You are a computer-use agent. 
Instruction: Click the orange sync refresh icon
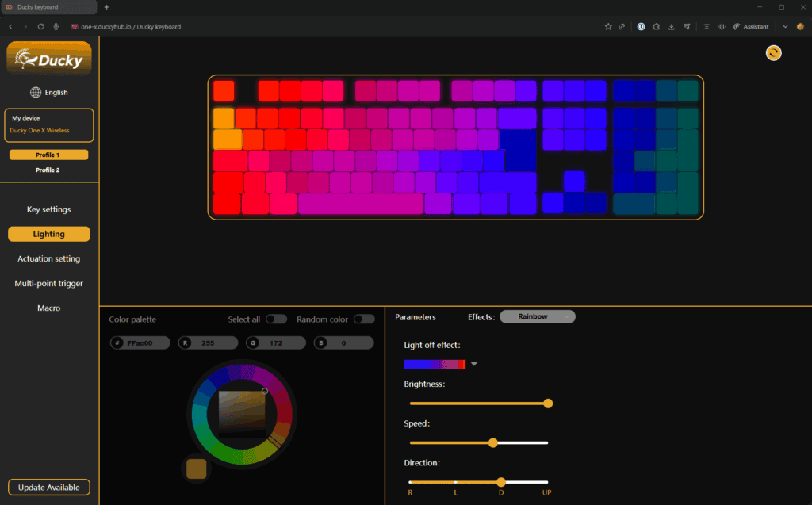pos(773,52)
